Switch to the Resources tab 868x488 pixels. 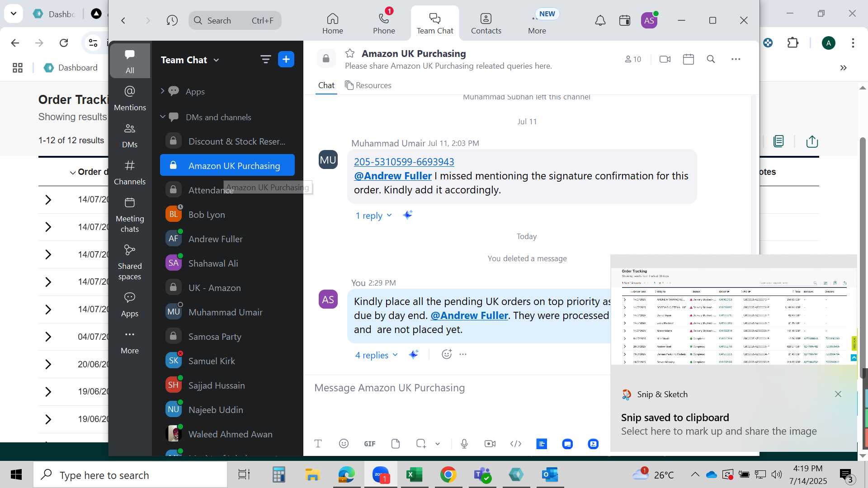coord(368,85)
